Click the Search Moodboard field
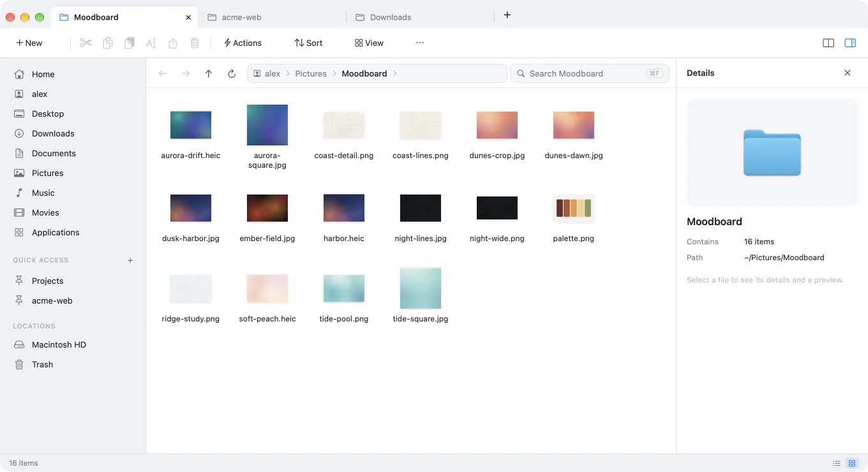Screen dimensions: 868x472 coord(590,73)
